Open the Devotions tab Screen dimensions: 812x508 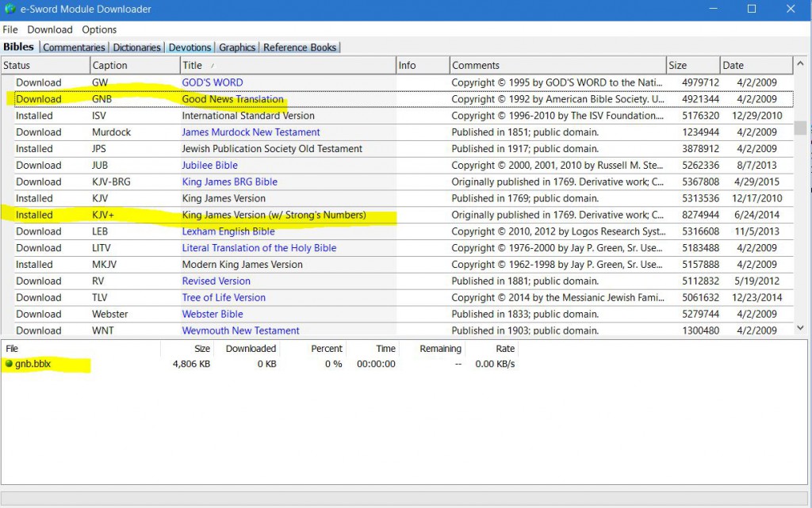coord(190,48)
